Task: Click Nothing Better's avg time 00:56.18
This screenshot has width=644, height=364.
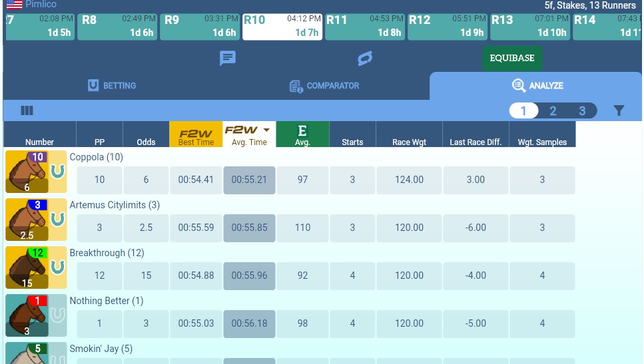Action: point(249,324)
